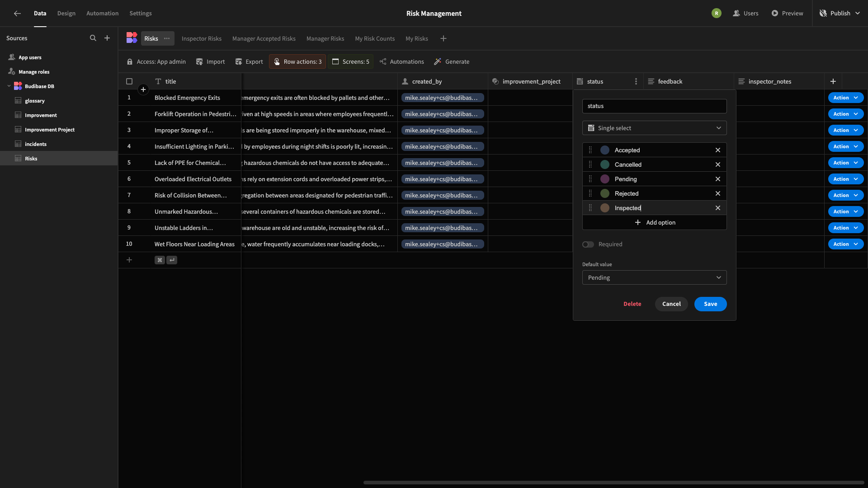The image size is (868, 488).
Task: Click the Access App admin toggle
Action: point(156,62)
